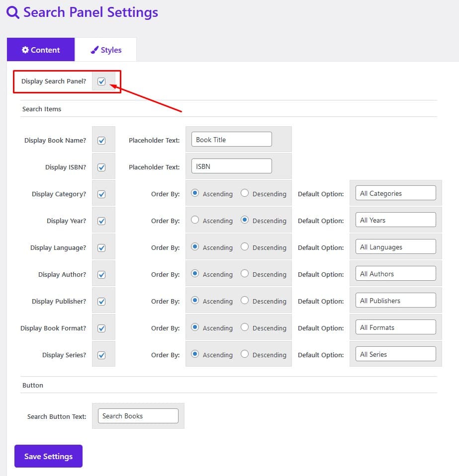The image size is (459, 476).
Task: Click the gear icon on Content tab
Action: 25,50
